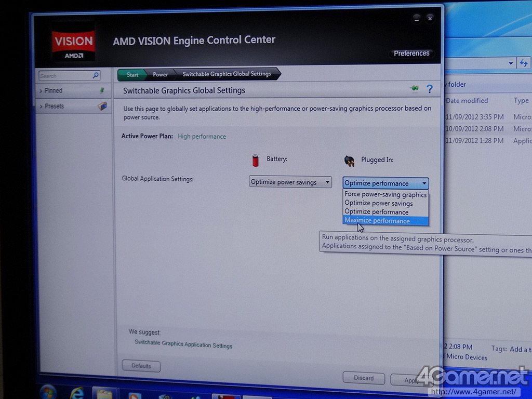Click the Plugged In power plug icon
Image resolution: width=532 pixels, height=399 pixels.
pos(349,161)
